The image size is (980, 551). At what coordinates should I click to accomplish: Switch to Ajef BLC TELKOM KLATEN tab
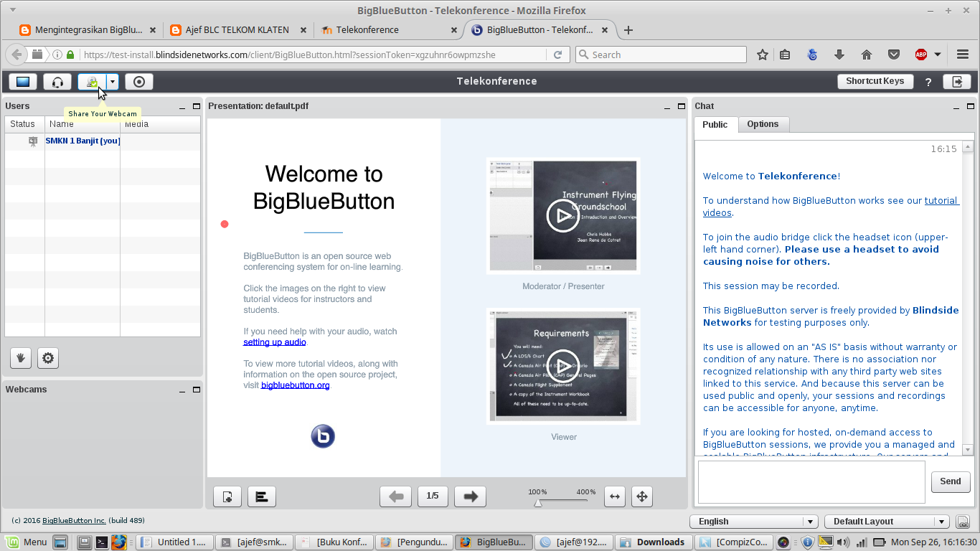point(239,30)
